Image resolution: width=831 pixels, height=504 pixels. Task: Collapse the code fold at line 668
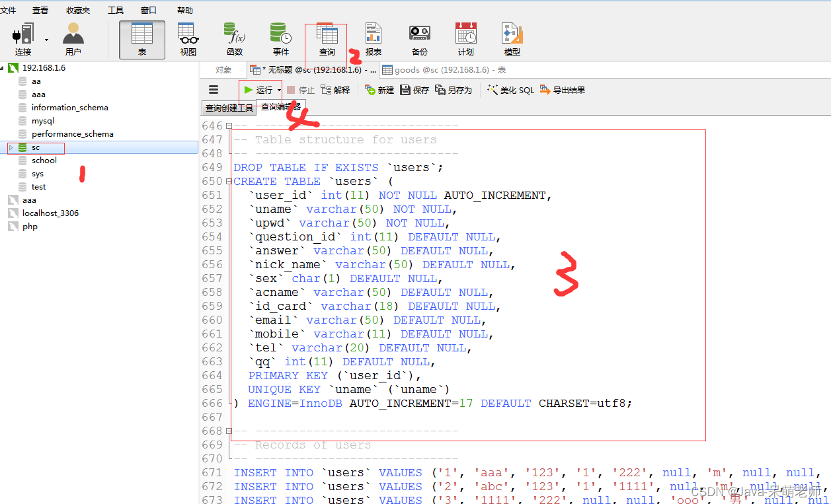(229, 431)
